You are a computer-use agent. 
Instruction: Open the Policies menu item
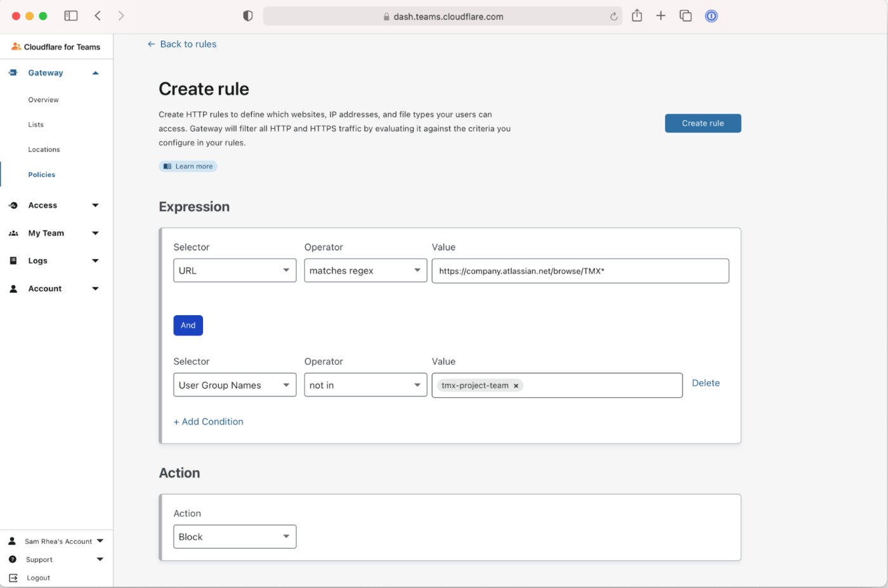(42, 174)
